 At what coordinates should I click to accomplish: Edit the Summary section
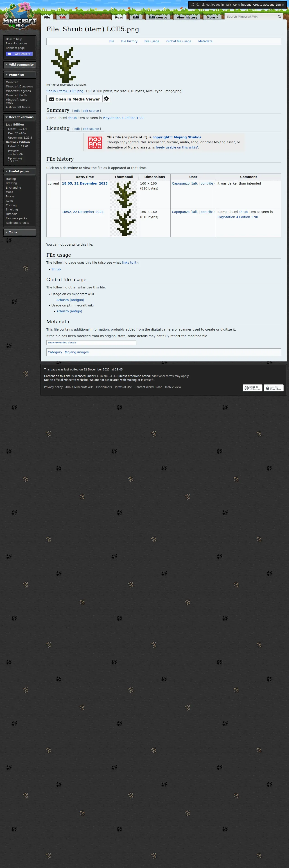(77, 111)
